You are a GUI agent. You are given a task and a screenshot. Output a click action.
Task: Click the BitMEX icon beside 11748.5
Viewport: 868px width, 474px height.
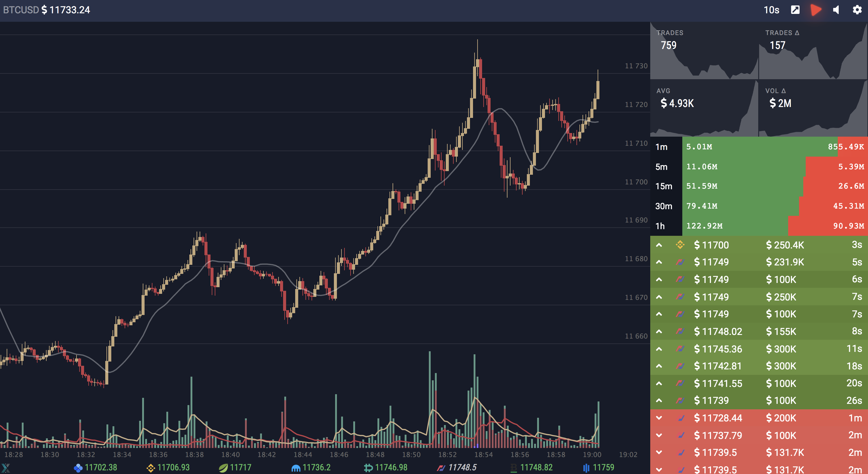tap(441, 468)
